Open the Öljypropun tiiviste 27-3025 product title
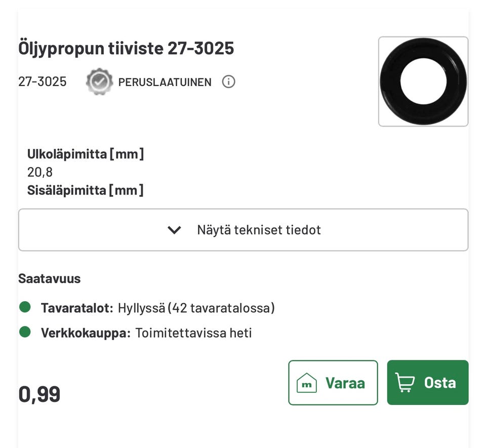This screenshot has width=486, height=448. [x=126, y=49]
